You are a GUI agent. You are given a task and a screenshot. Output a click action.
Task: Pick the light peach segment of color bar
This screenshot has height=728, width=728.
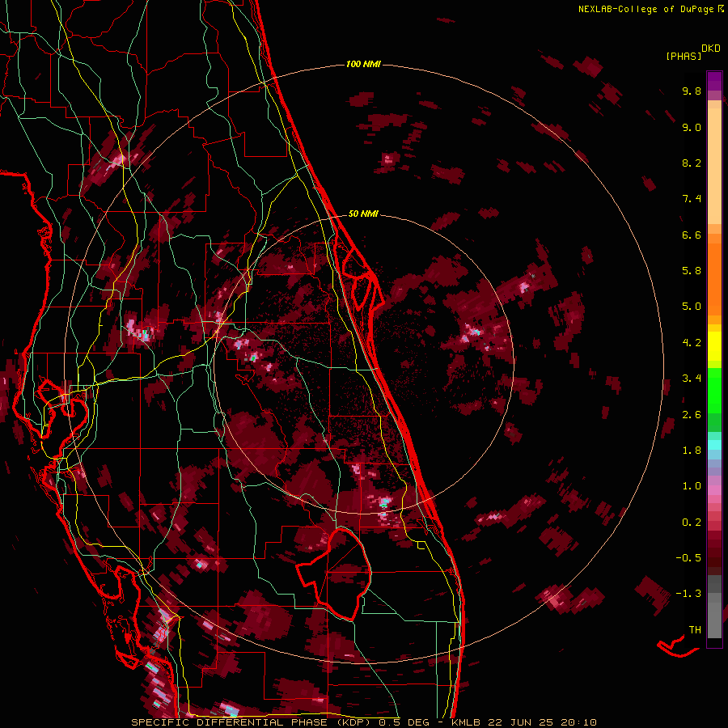pyautogui.click(x=714, y=166)
